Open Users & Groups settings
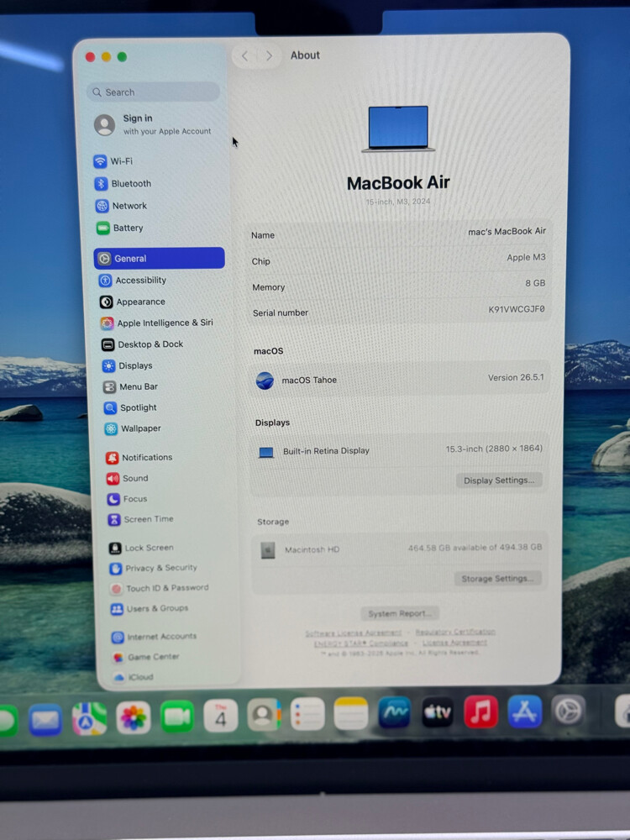The image size is (630, 840). tap(150, 608)
